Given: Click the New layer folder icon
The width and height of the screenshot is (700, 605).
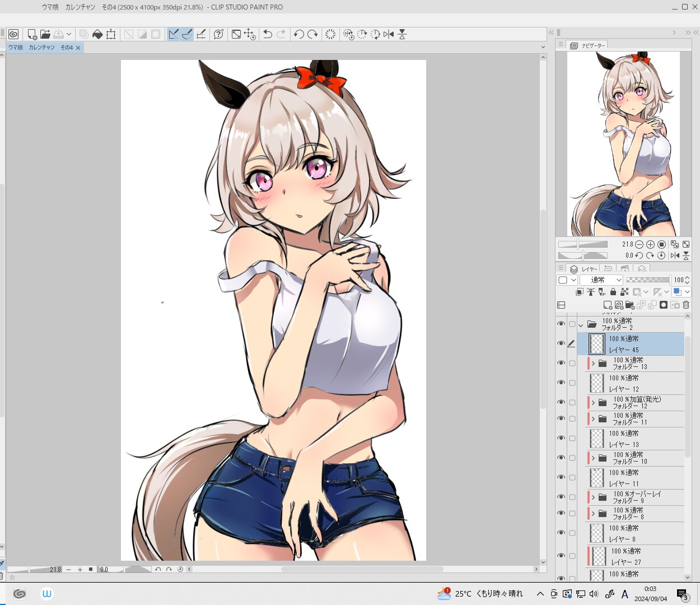Looking at the screenshot, I should click(x=630, y=305).
